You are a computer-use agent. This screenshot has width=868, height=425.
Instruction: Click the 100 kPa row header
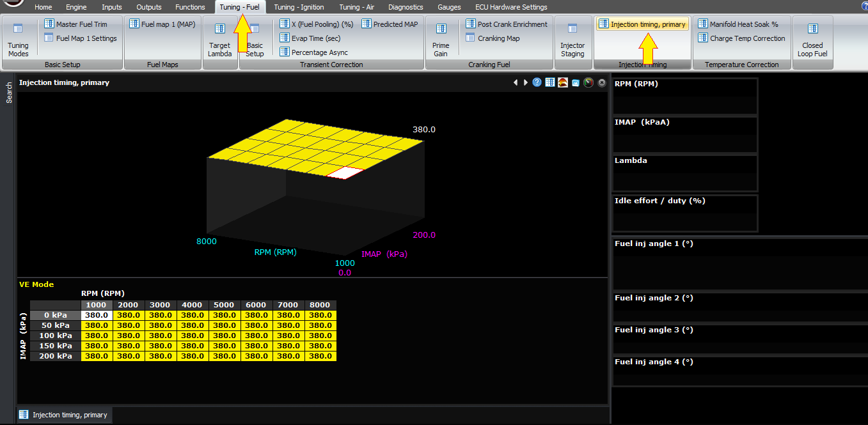[56, 336]
